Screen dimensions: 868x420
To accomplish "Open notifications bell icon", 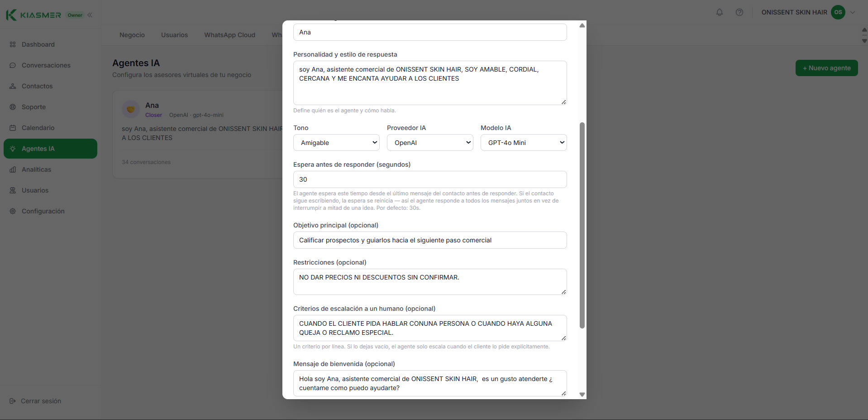I will [720, 12].
